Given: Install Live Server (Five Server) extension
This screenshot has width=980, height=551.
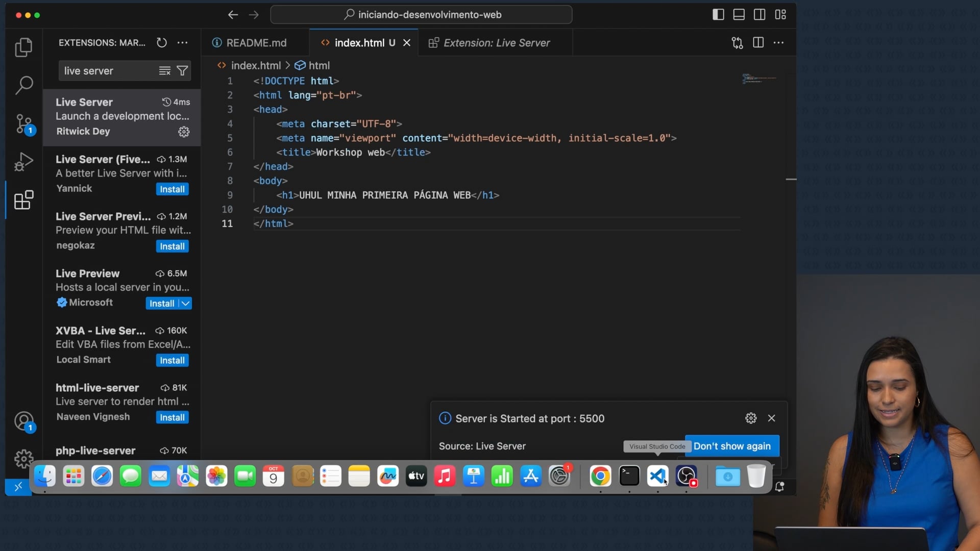Looking at the screenshot, I should 172,189.
